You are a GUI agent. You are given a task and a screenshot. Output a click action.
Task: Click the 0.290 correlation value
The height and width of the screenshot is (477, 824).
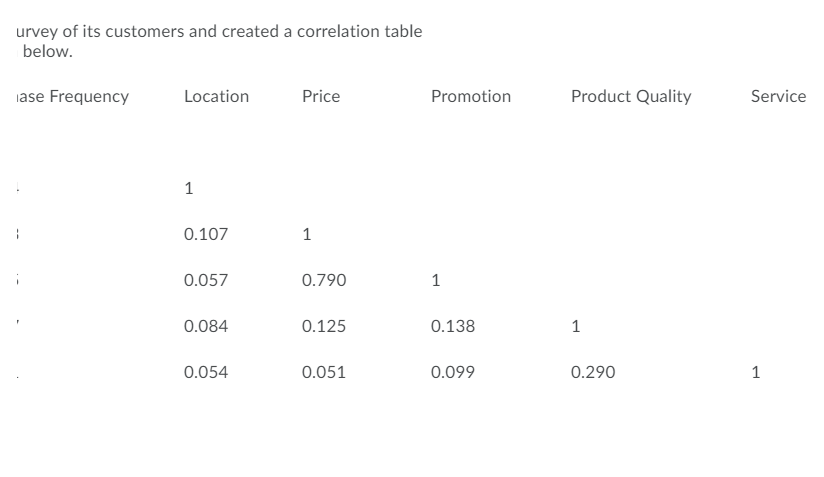pyautogui.click(x=593, y=372)
